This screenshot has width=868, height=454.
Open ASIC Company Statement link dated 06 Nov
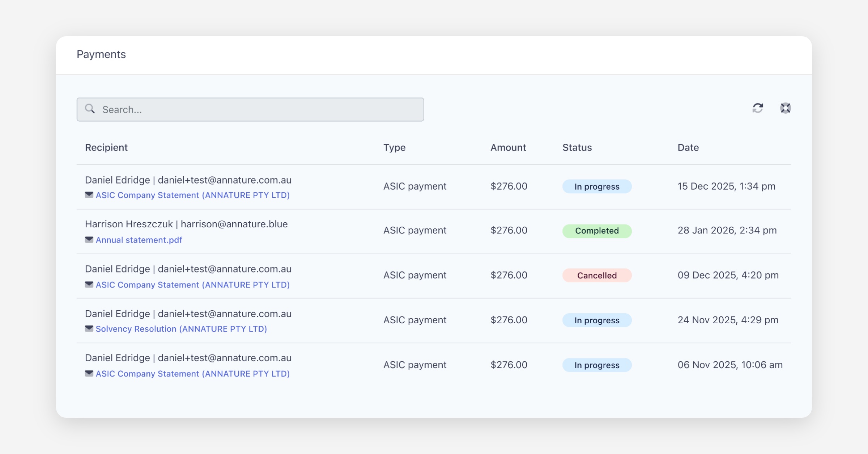[192, 374]
